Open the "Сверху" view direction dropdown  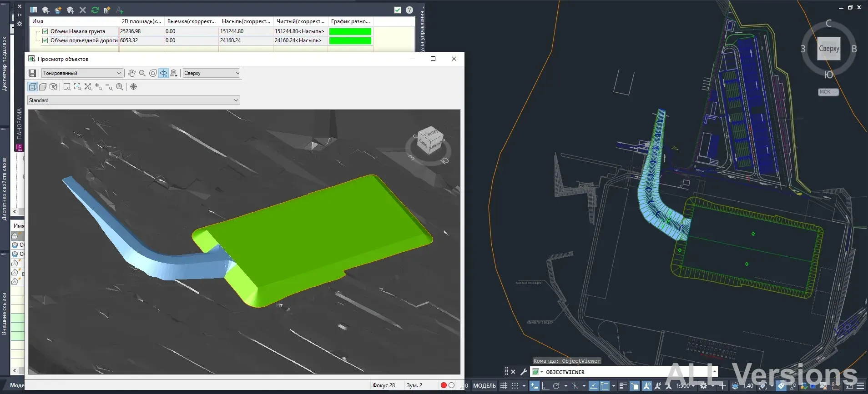pos(212,73)
